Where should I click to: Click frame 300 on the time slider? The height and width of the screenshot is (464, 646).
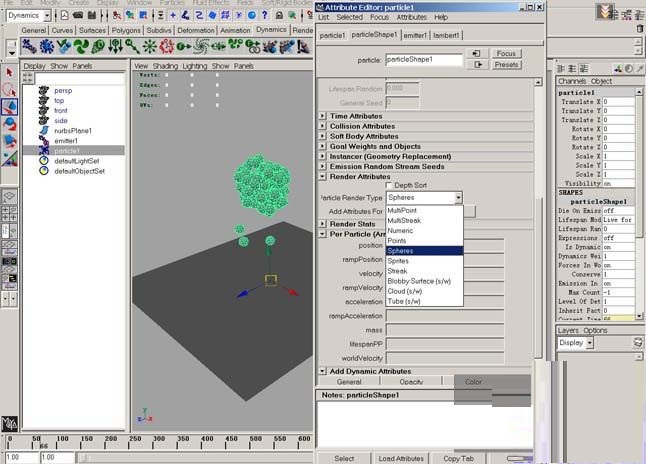point(154,444)
